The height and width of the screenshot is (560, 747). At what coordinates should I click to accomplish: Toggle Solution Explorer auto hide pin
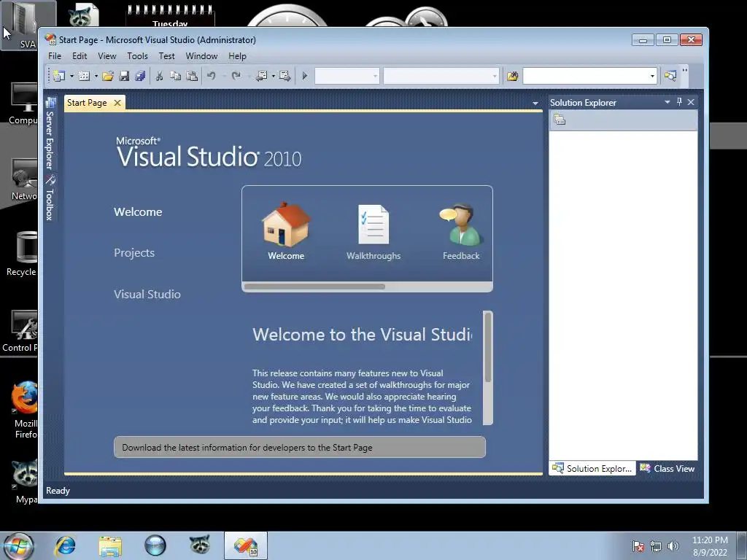(x=679, y=102)
